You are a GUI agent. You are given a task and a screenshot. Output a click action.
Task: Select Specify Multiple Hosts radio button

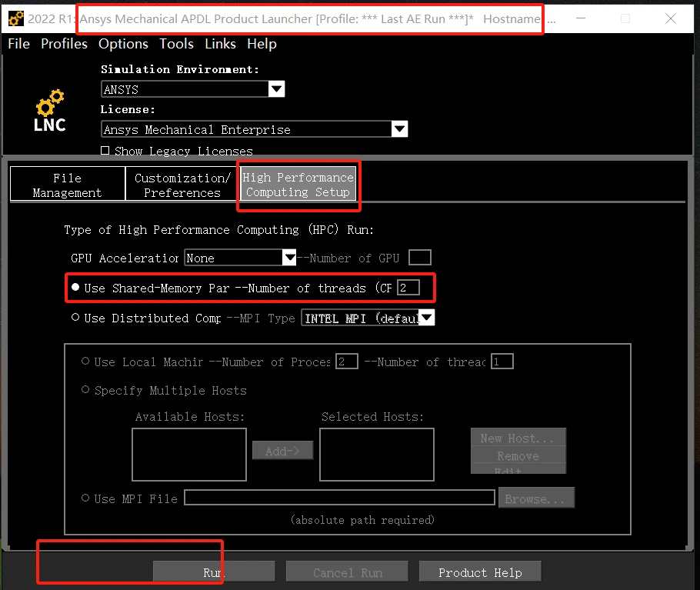click(85, 389)
